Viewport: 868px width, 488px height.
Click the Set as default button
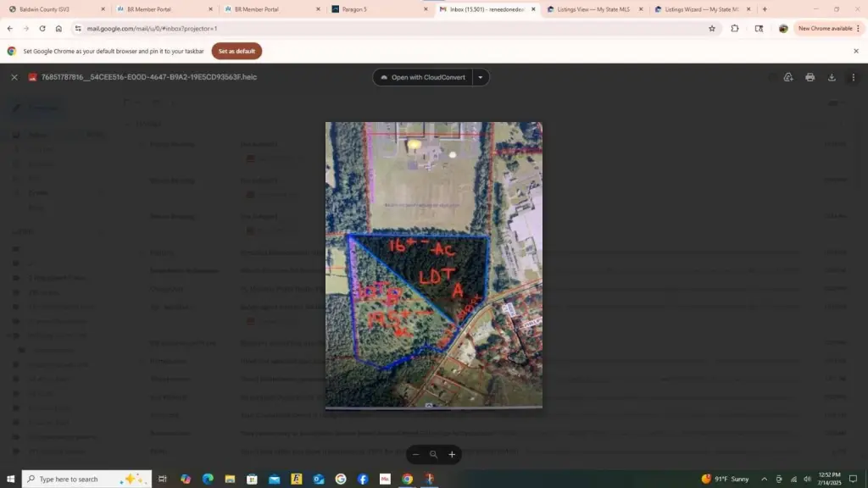236,51
